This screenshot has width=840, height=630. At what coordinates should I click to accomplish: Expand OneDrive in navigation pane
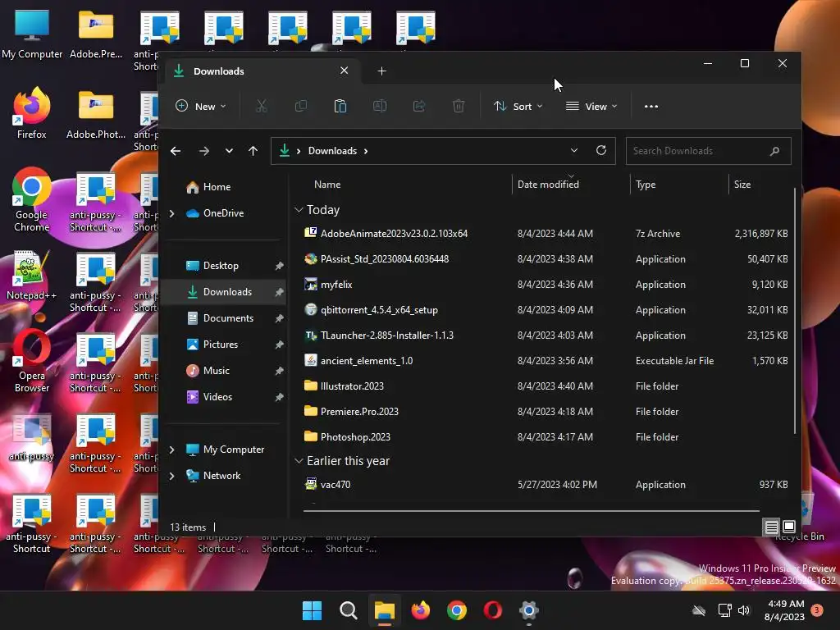(x=171, y=213)
